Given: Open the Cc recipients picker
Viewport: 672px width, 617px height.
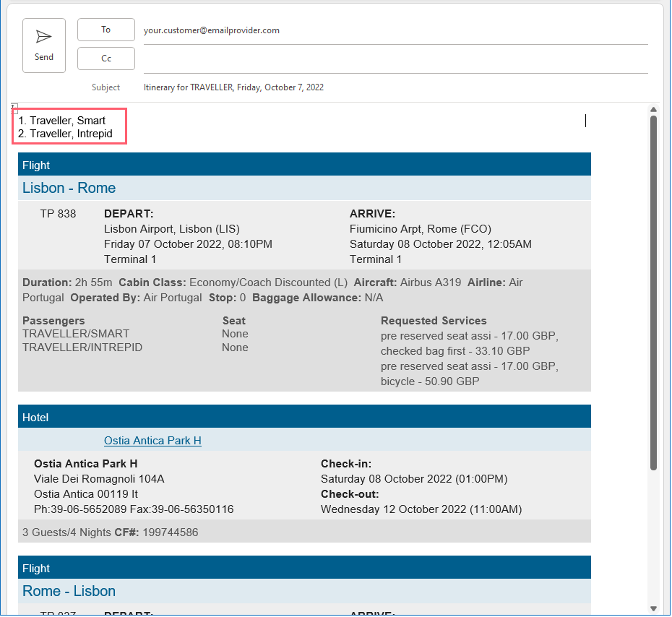Looking at the screenshot, I should point(106,59).
